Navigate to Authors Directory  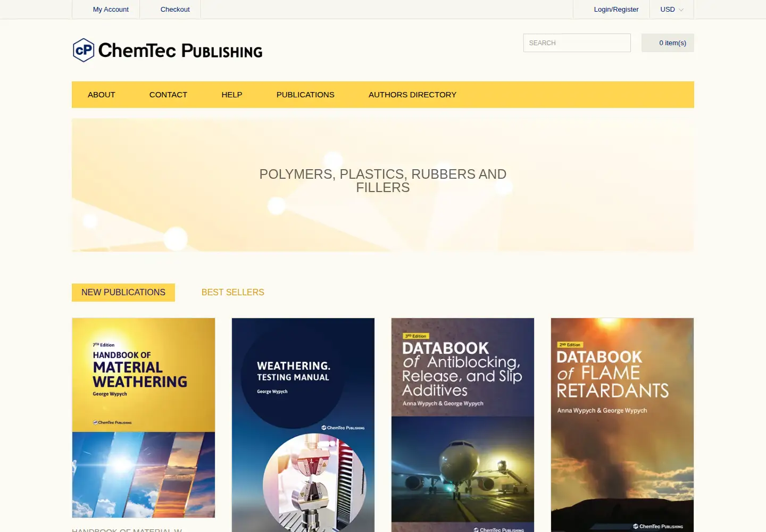[x=412, y=95]
